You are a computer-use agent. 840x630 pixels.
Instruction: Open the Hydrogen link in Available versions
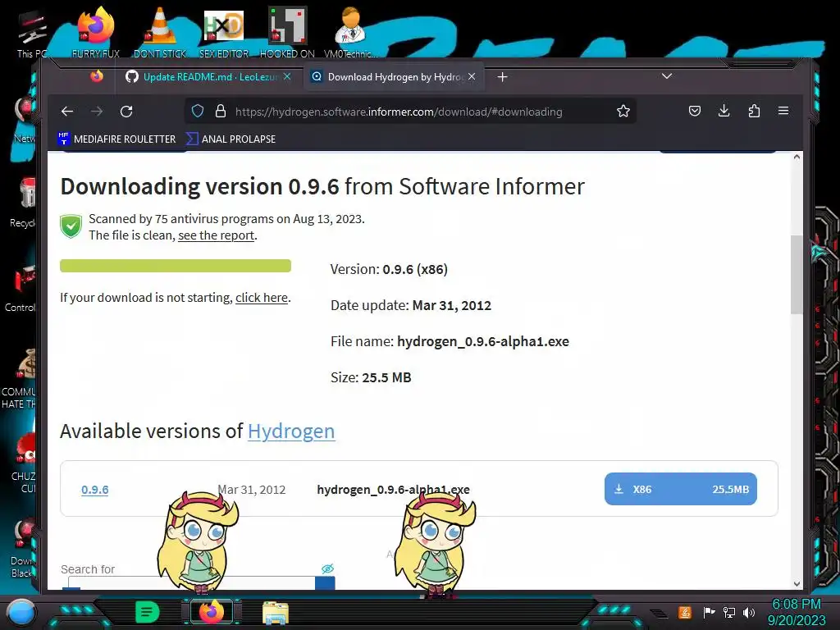(x=291, y=431)
